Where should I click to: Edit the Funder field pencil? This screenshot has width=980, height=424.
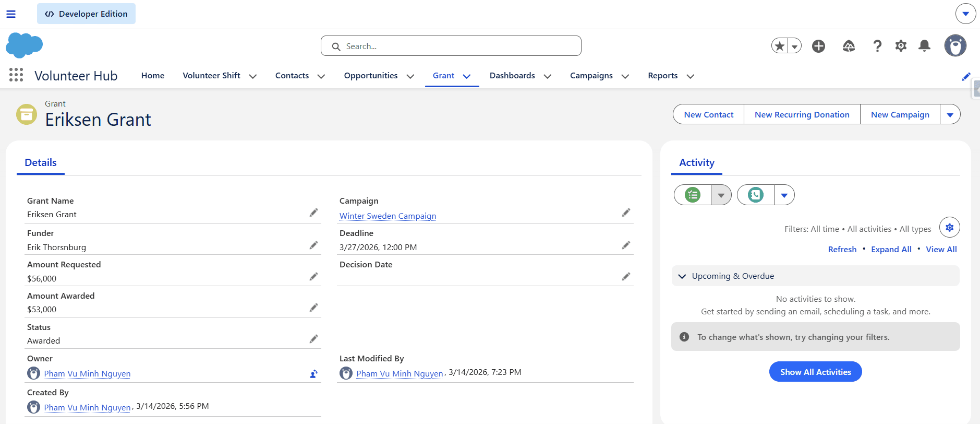coord(313,245)
